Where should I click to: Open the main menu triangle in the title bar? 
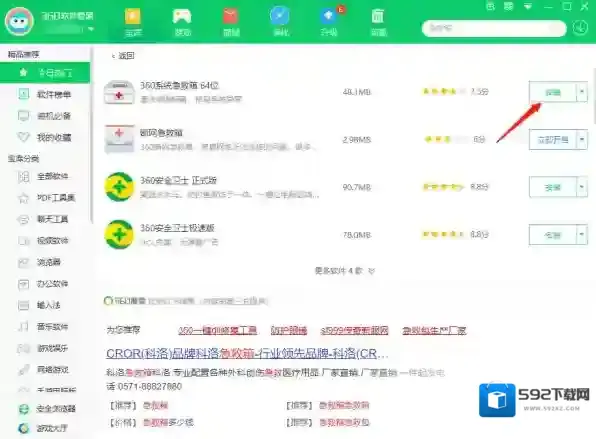(x=528, y=6)
